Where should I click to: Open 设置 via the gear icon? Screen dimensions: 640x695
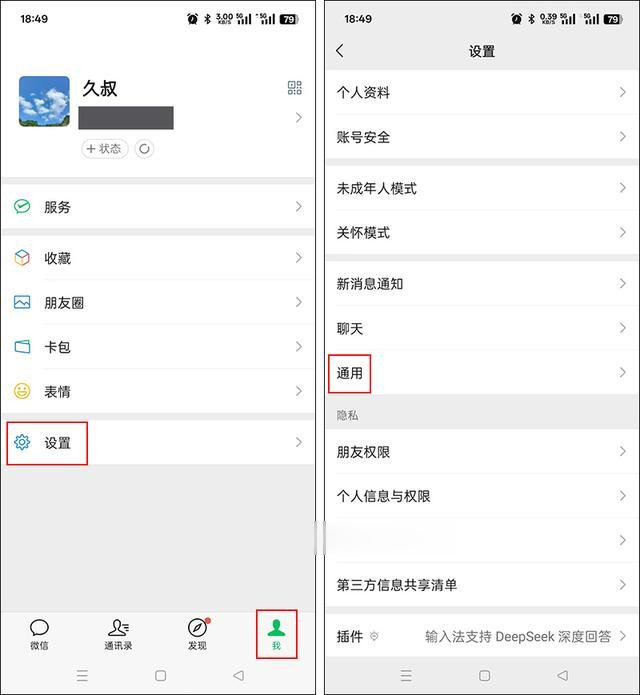point(22,442)
